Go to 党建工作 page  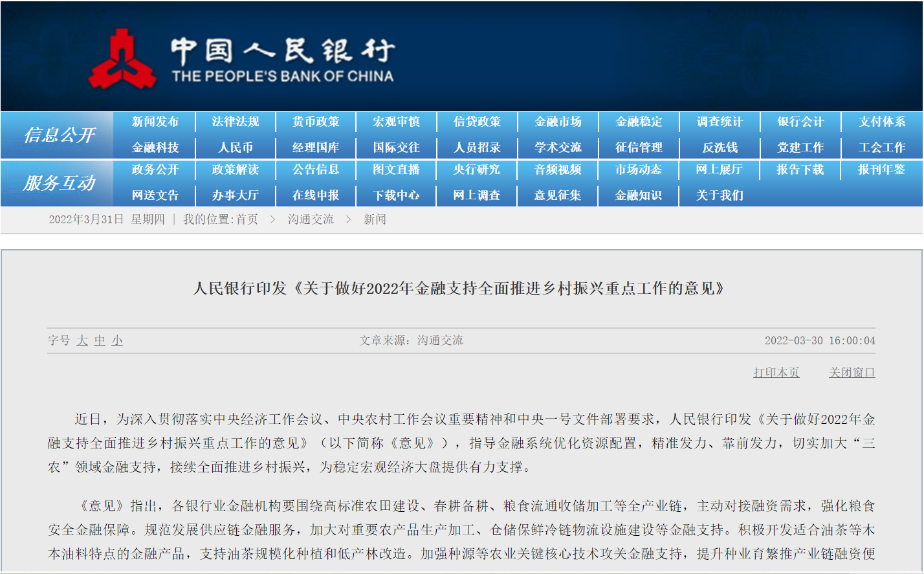pos(800,148)
